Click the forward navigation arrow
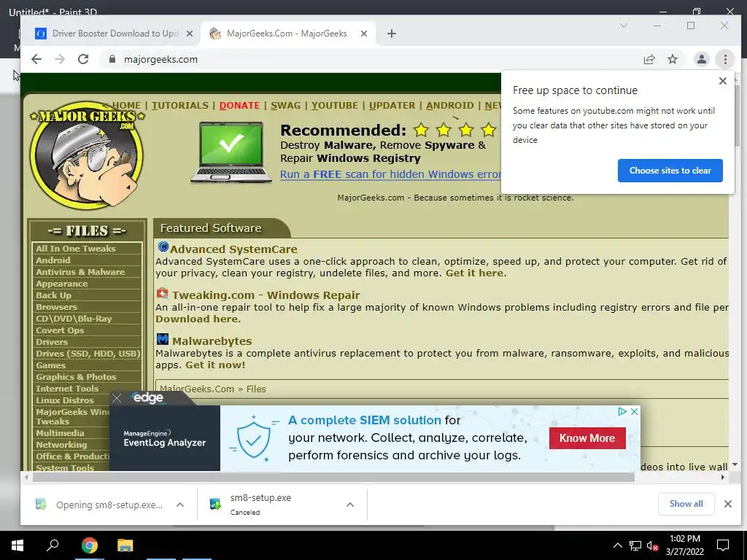 pos(60,59)
